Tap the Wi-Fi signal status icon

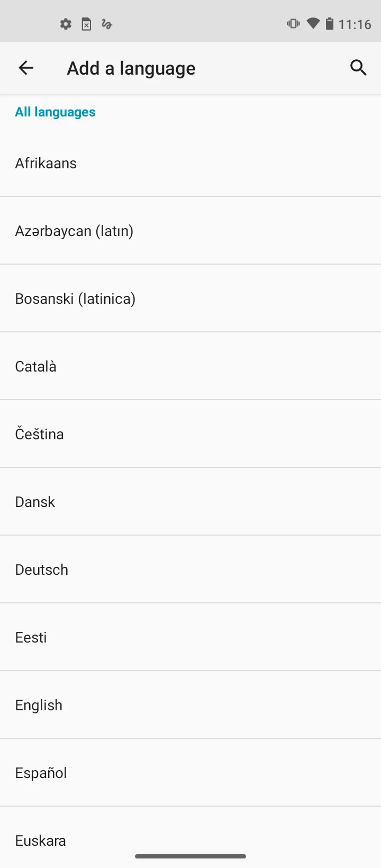313,23
